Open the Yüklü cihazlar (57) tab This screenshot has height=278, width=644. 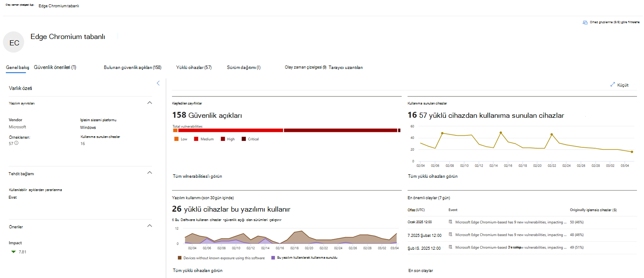pos(194,67)
